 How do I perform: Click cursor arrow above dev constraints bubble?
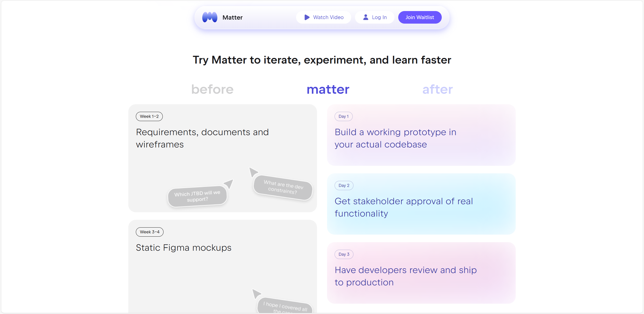pyautogui.click(x=253, y=172)
